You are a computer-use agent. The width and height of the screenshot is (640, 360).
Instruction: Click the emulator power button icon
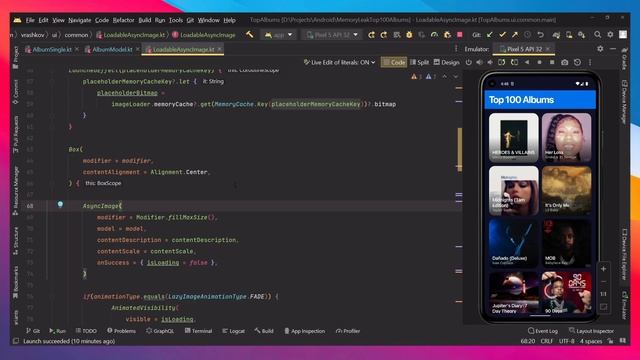(x=469, y=62)
